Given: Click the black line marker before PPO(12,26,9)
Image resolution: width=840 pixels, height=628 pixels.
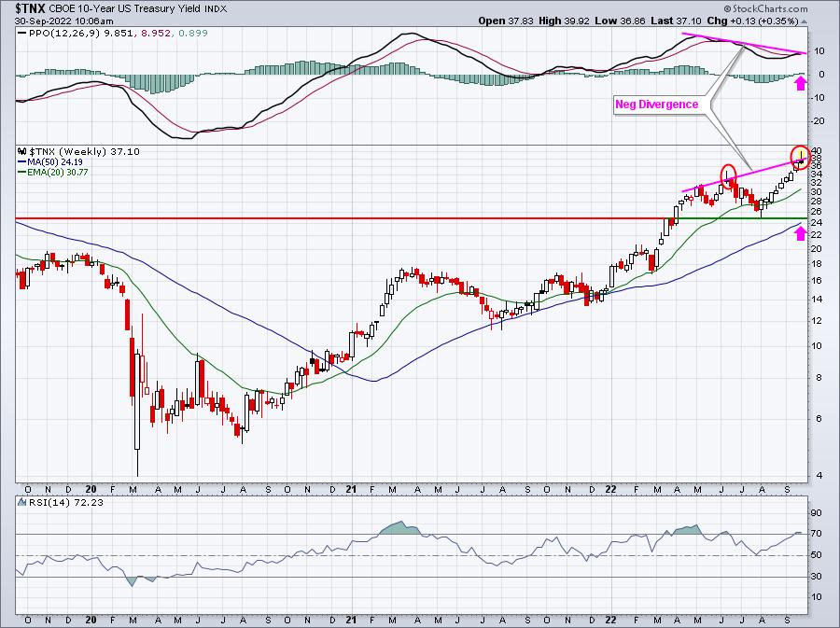Looking at the screenshot, I should click(x=22, y=34).
